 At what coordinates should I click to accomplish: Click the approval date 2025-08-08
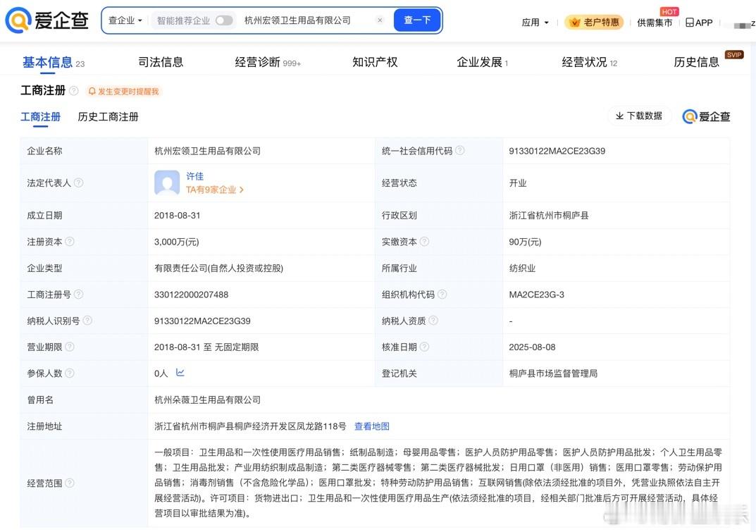tap(532, 347)
